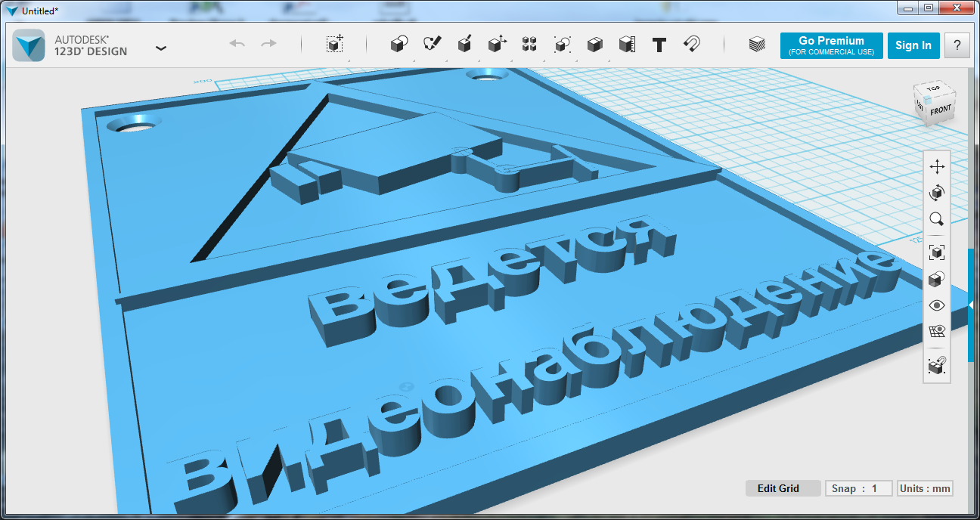Open the Snap value dropdown
The image size is (980, 520).
pyautogui.click(x=858, y=488)
